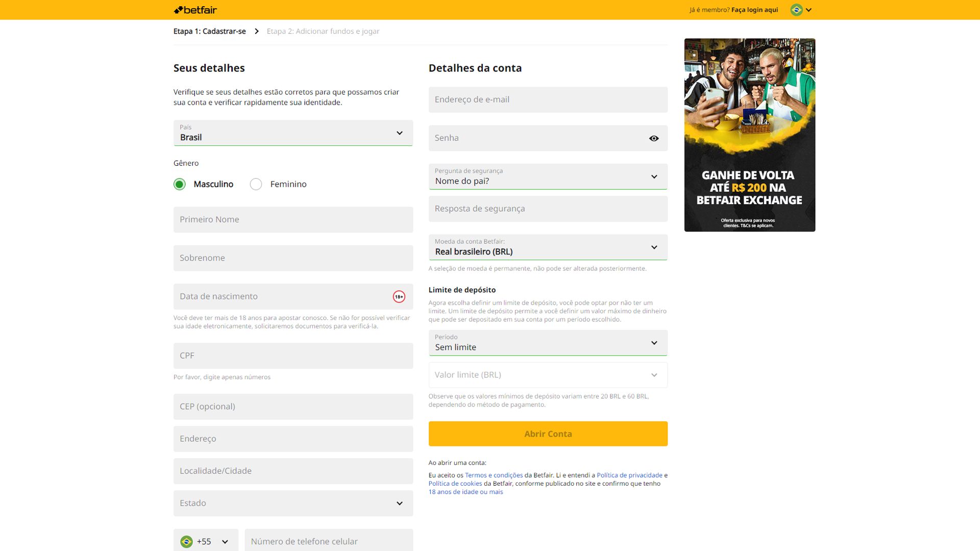Select the Feminino radio button
The image size is (980, 551).
click(x=256, y=184)
